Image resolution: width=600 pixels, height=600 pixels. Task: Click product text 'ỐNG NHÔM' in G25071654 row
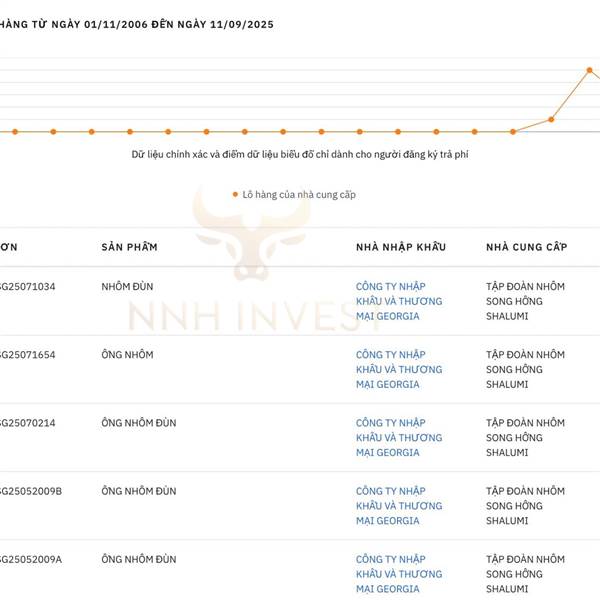pos(127,354)
